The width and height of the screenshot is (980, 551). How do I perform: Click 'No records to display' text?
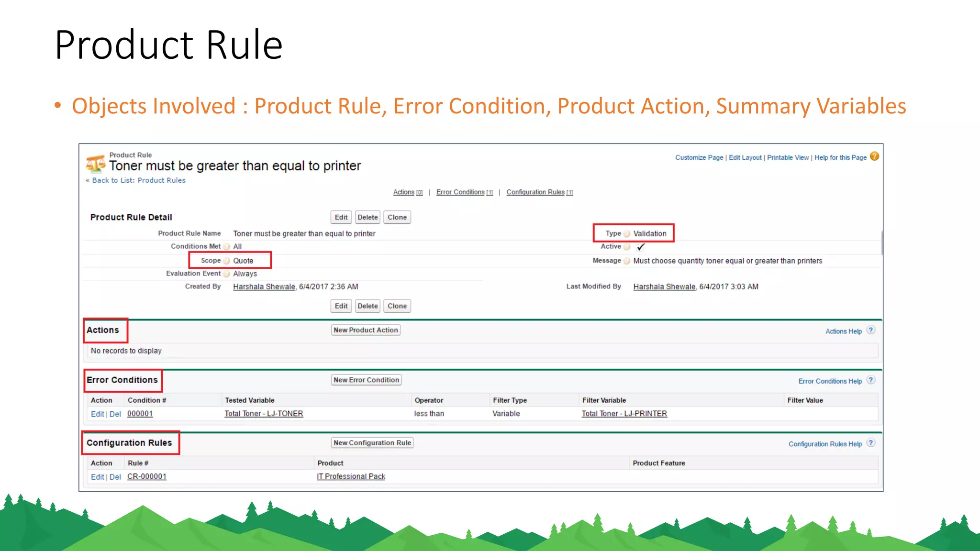126,351
